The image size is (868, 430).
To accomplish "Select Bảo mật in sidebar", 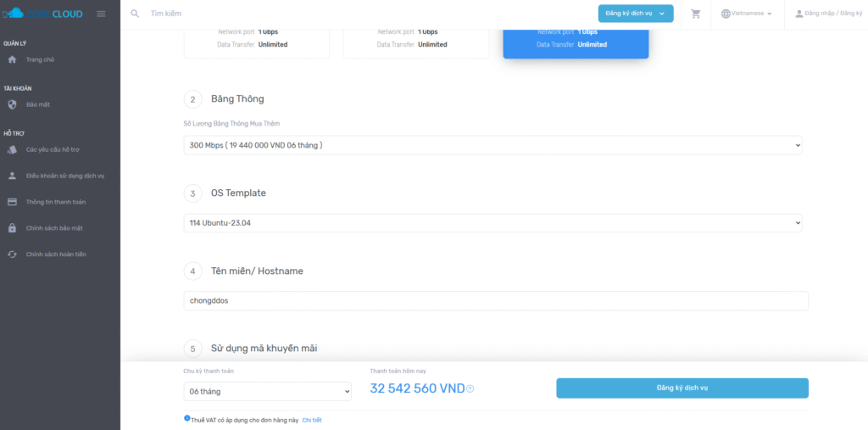I will 38,104.
